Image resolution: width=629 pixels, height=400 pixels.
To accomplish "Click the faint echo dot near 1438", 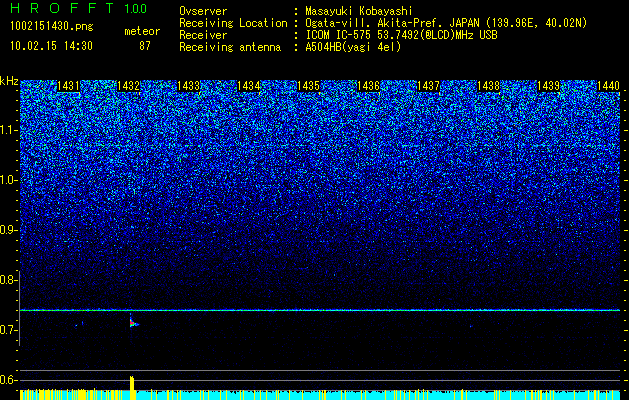I will [471, 326].
